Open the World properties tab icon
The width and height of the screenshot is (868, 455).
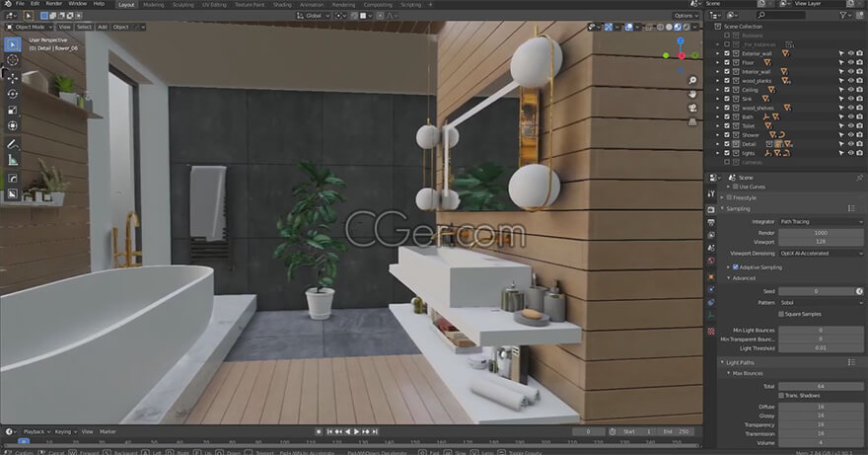(711, 261)
